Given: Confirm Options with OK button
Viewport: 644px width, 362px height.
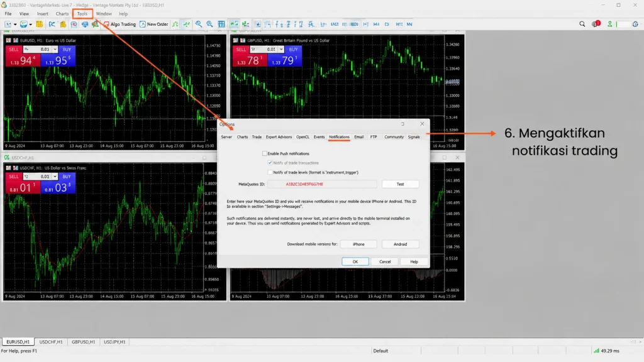Looking at the screenshot, I should 355,262.
